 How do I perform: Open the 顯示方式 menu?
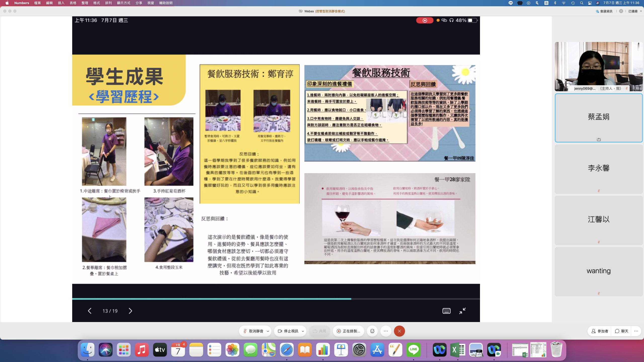click(124, 3)
